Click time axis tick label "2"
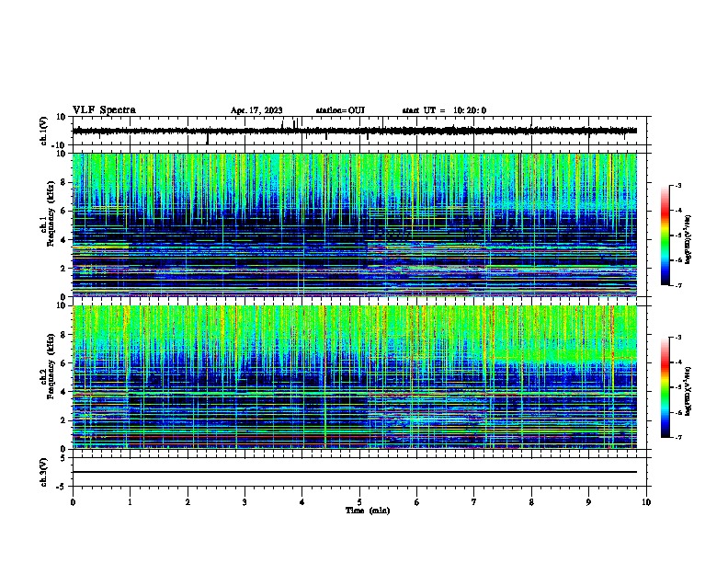 click(188, 502)
